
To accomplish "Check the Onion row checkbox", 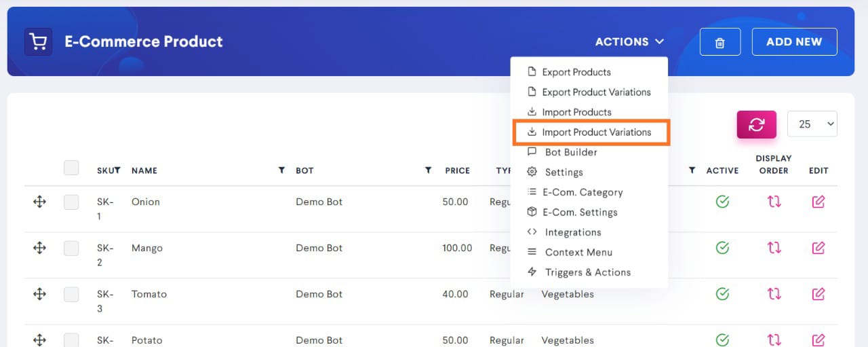I will pos(71,202).
